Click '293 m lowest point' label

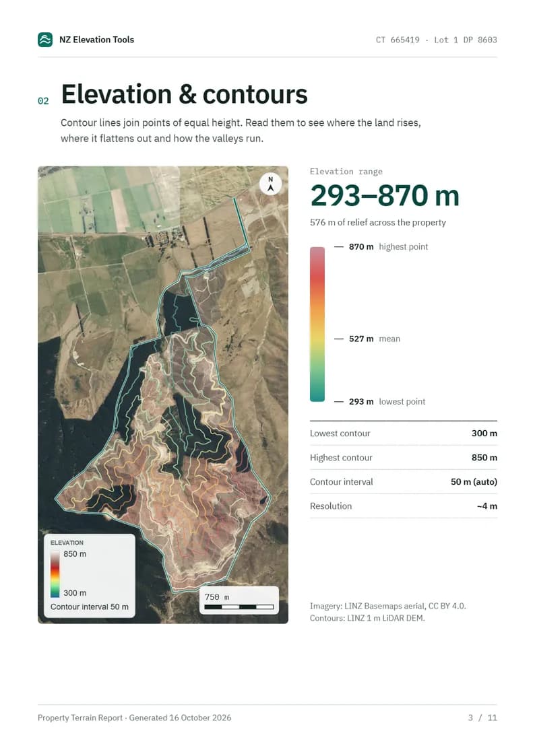click(387, 402)
